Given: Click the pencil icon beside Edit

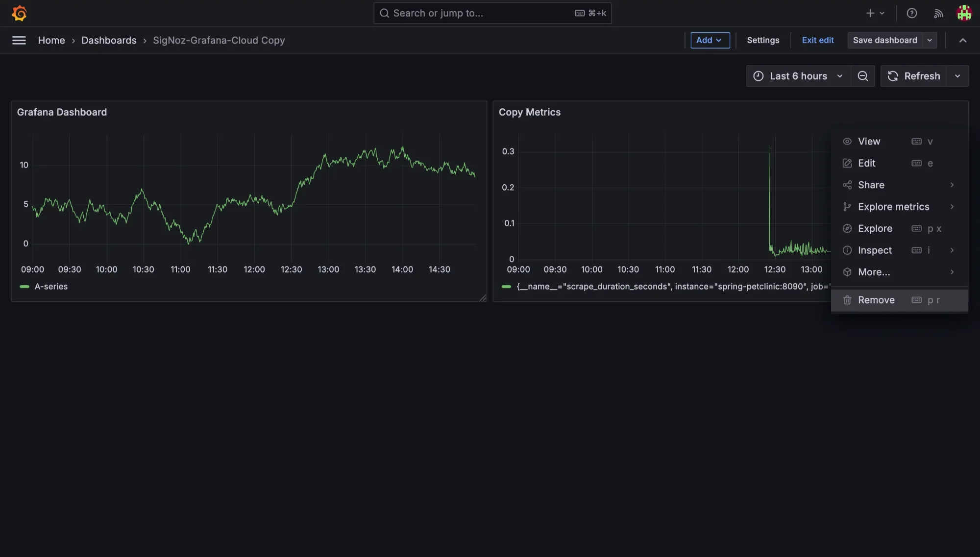Looking at the screenshot, I should [847, 163].
